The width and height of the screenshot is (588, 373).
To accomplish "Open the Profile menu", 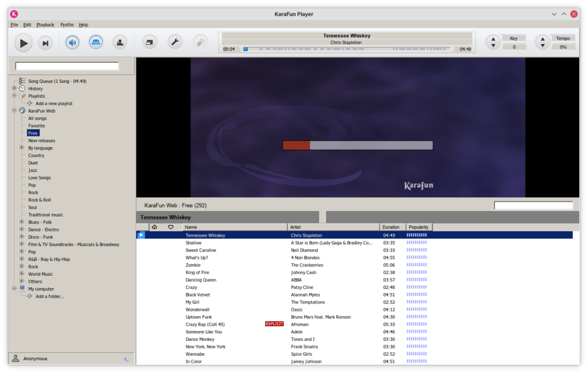I will coord(67,25).
